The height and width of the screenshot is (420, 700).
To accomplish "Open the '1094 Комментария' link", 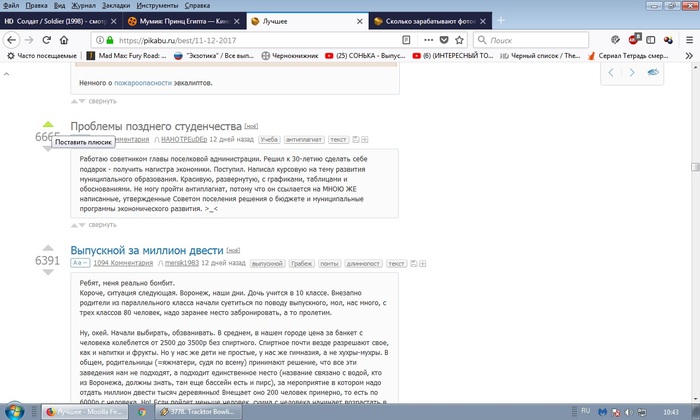I will click(123, 262).
